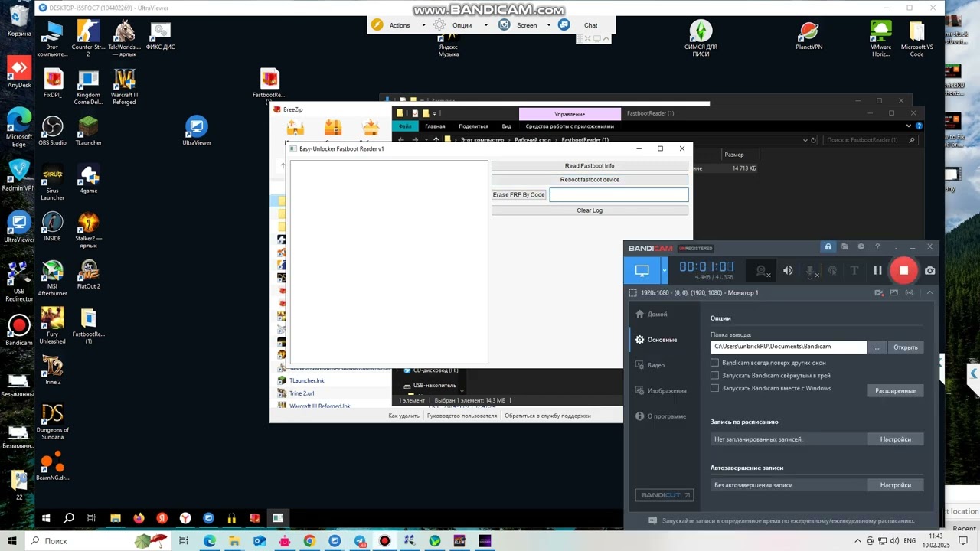
Task: Collapse the UltraViewer toolbar arrow
Action: pos(608,38)
